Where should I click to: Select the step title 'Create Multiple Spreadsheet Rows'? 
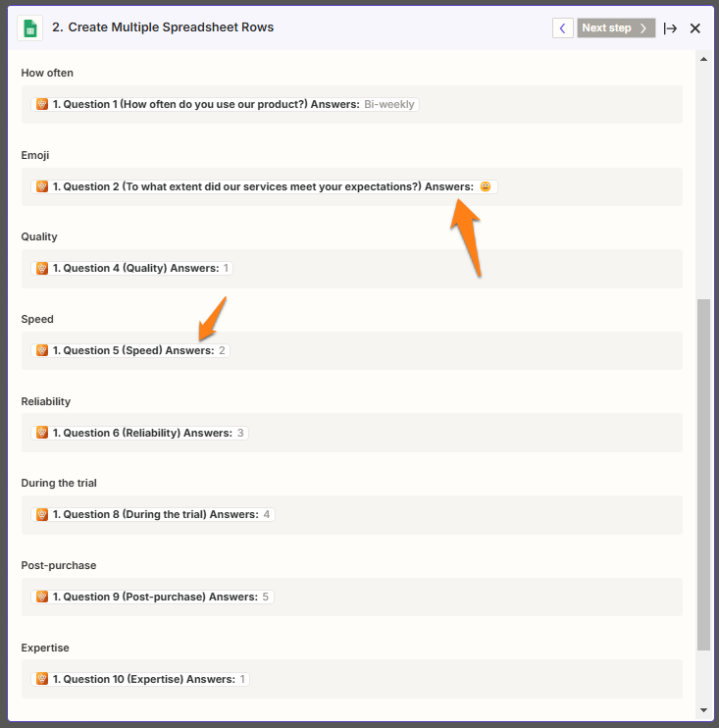(x=171, y=27)
